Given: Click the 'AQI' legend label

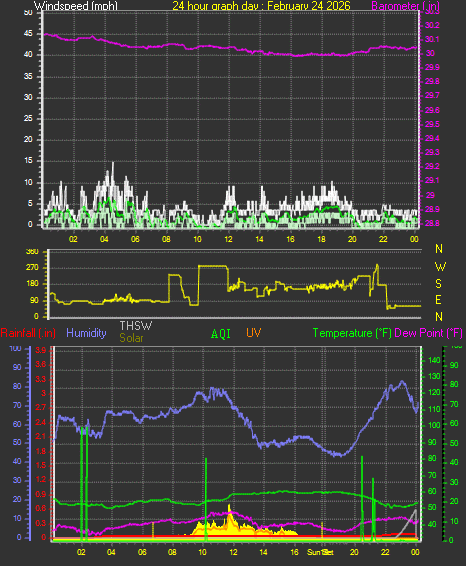Looking at the screenshot, I should (221, 334).
